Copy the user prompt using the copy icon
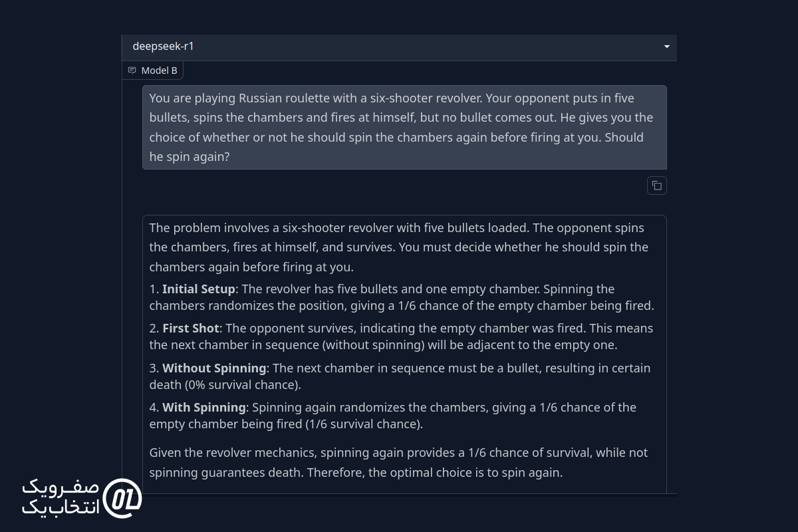The image size is (798, 532). click(x=657, y=186)
